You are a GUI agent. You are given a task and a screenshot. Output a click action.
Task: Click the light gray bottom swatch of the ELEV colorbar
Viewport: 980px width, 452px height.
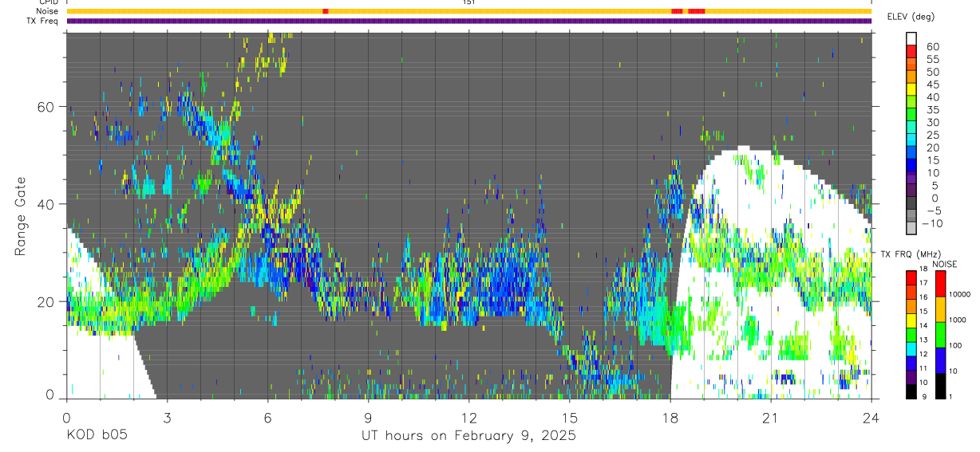(x=911, y=229)
